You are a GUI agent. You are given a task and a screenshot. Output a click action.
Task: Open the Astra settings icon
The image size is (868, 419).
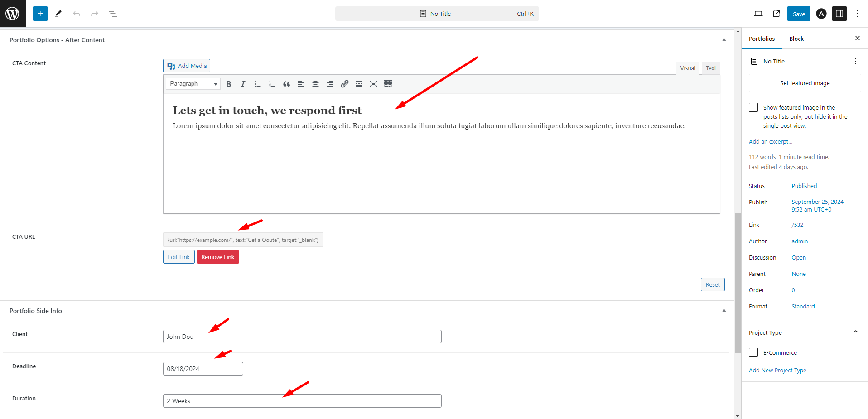[x=821, y=14]
